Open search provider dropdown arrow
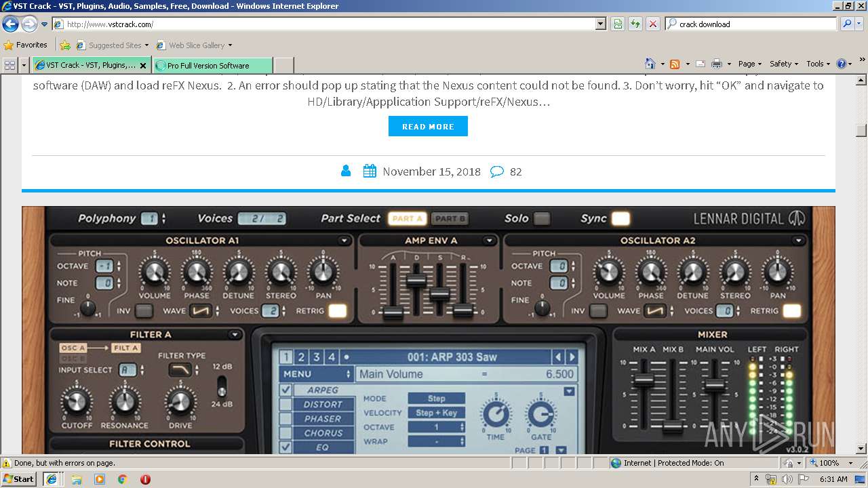 click(x=860, y=24)
